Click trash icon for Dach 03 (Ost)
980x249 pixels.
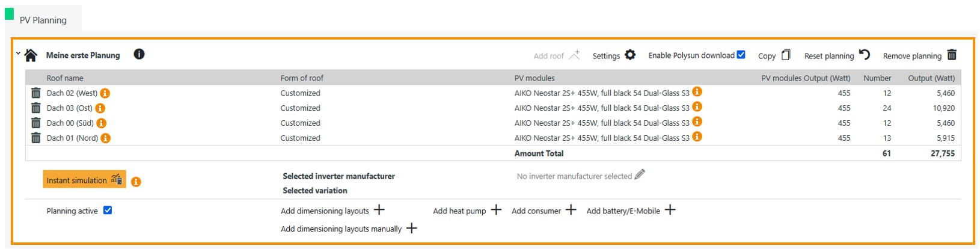click(x=36, y=108)
